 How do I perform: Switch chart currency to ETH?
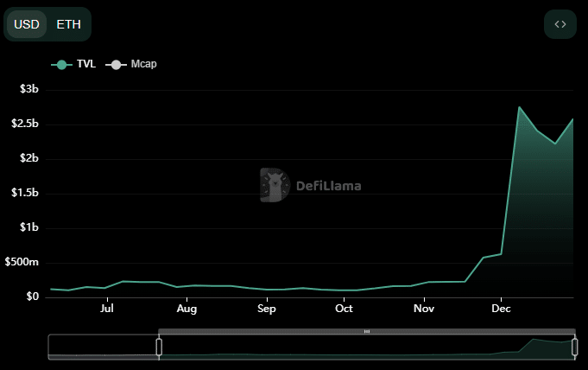[x=69, y=24]
